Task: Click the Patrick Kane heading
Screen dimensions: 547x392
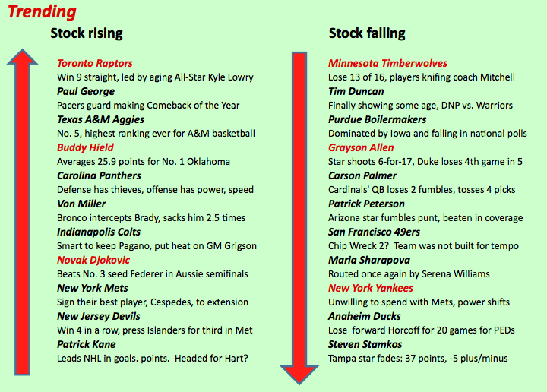Action: click(87, 344)
